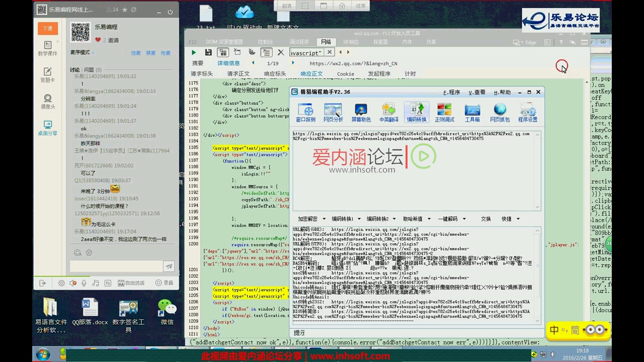
Task: Open 窗口探测 window probe tool
Action: [x=305, y=113]
